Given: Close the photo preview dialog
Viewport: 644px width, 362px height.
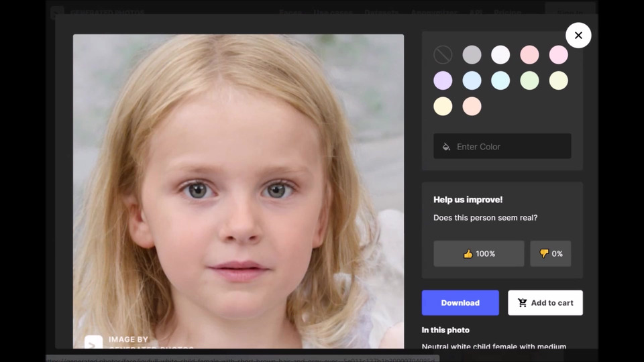Looking at the screenshot, I should click(x=578, y=36).
